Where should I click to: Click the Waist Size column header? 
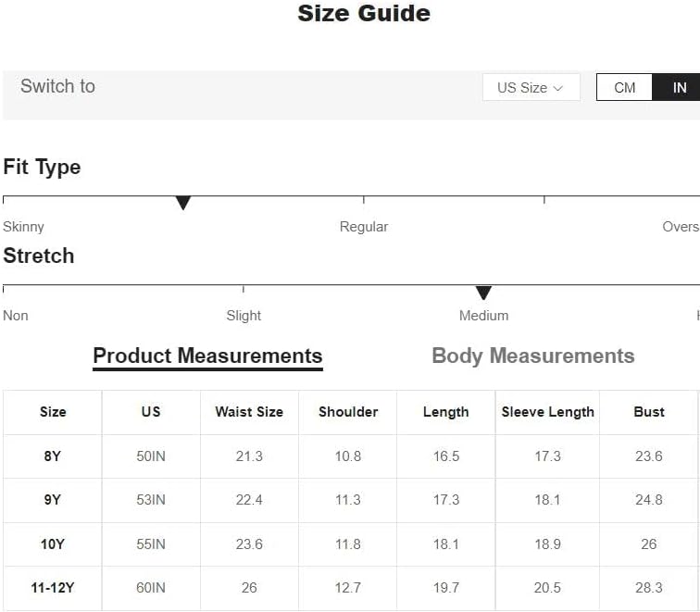(x=249, y=412)
